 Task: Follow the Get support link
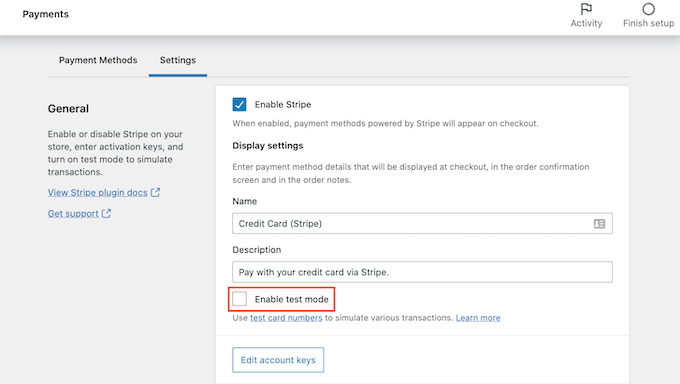[73, 213]
